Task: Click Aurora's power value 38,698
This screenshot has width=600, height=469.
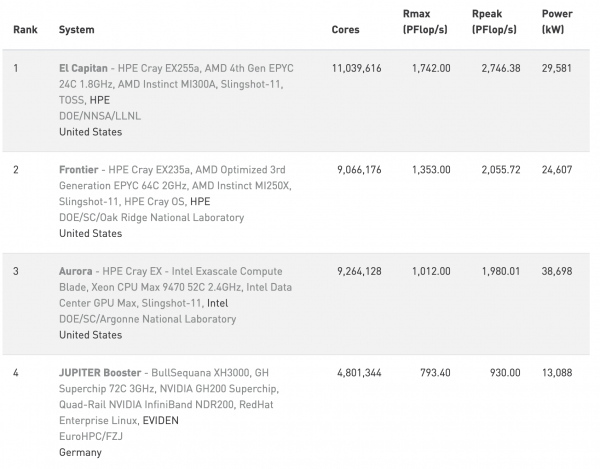Action: pyautogui.click(x=557, y=272)
